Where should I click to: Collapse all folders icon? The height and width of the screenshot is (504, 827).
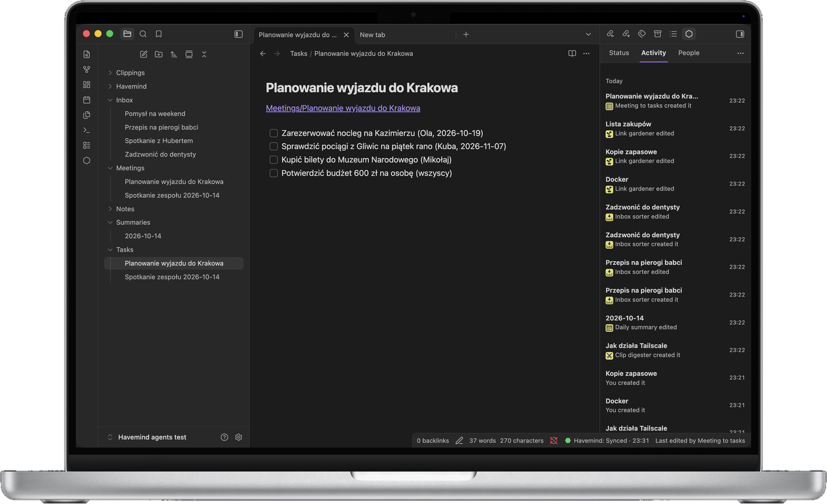(204, 54)
